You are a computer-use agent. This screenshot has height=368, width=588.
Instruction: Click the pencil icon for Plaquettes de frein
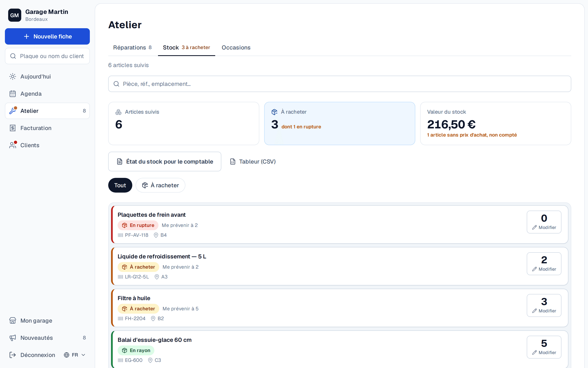tap(534, 227)
